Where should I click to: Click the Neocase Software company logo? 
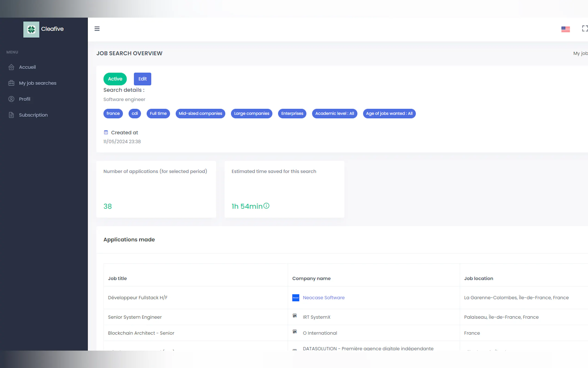296,298
